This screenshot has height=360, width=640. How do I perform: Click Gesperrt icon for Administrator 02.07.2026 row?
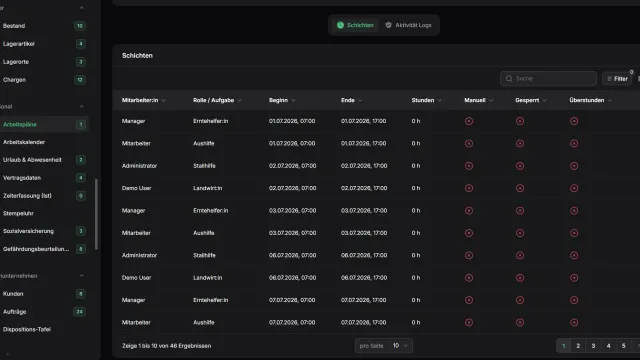coord(520,166)
